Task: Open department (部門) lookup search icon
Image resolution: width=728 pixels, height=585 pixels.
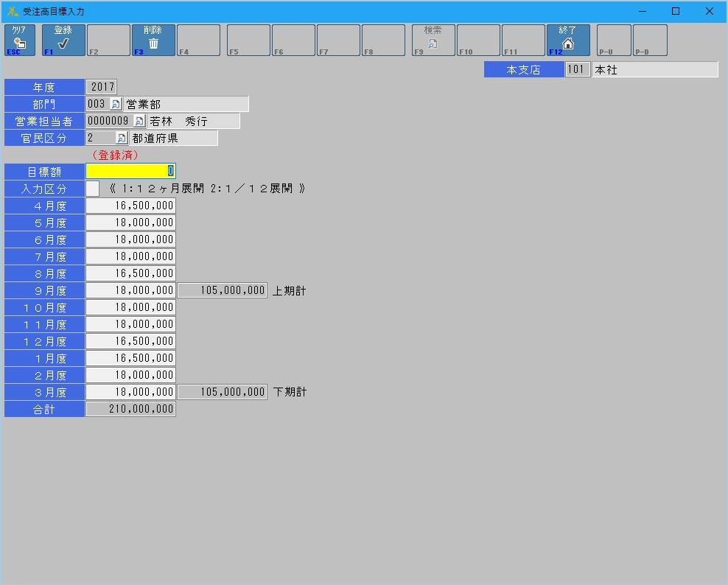Action: click(x=115, y=105)
